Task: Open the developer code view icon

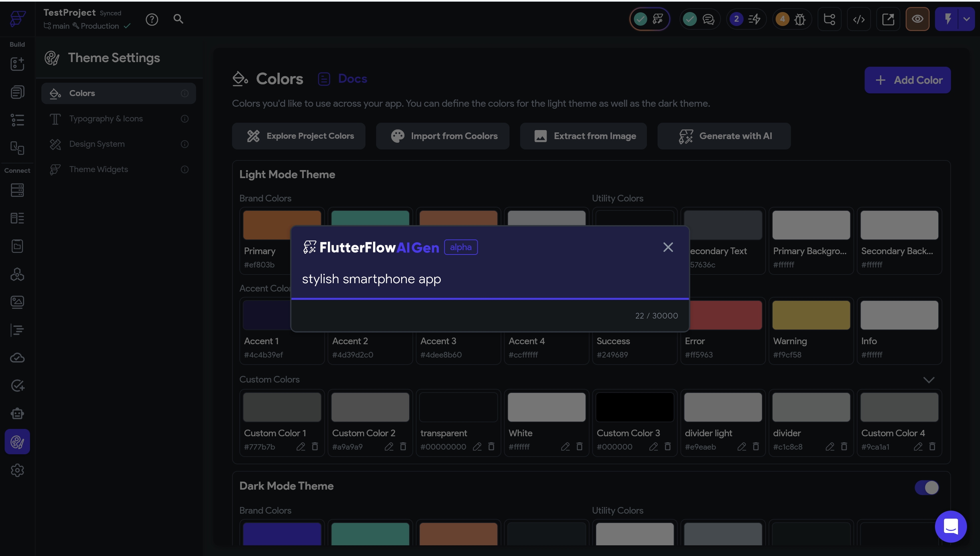Action: [859, 19]
